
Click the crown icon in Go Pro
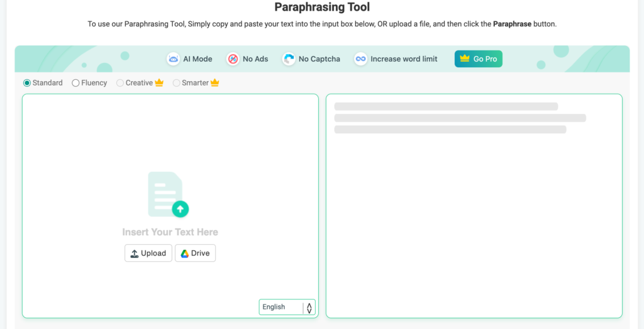(x=465, y=59)
